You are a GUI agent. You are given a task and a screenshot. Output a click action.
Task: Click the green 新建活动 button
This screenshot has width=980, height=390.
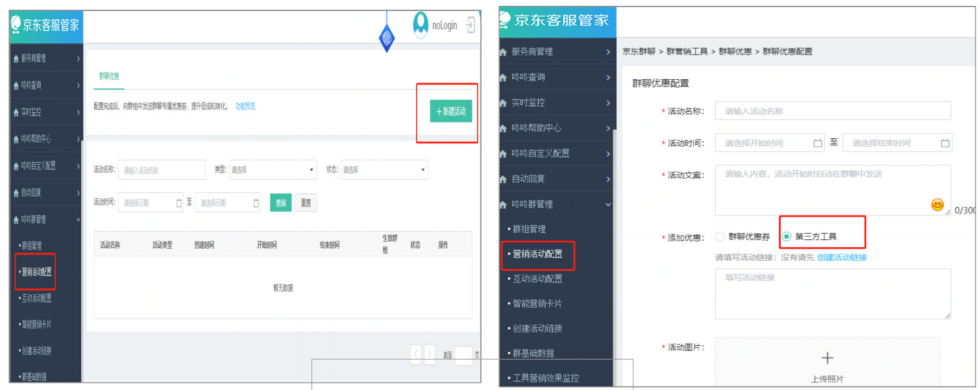coord(450,112)
